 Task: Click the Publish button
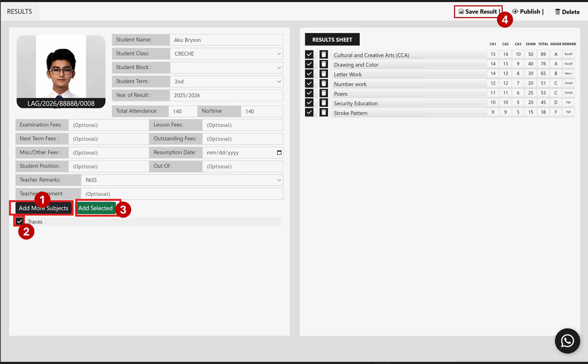(528, 12)
